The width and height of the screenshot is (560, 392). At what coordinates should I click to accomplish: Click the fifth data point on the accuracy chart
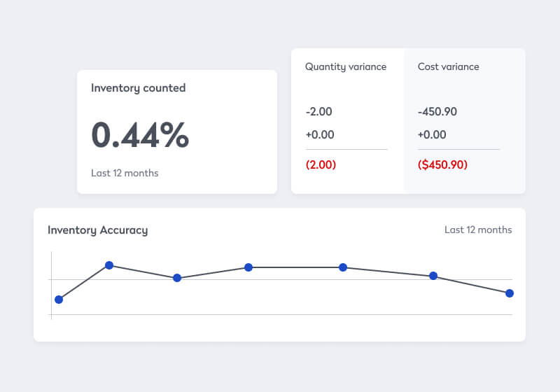coord(343,267)
